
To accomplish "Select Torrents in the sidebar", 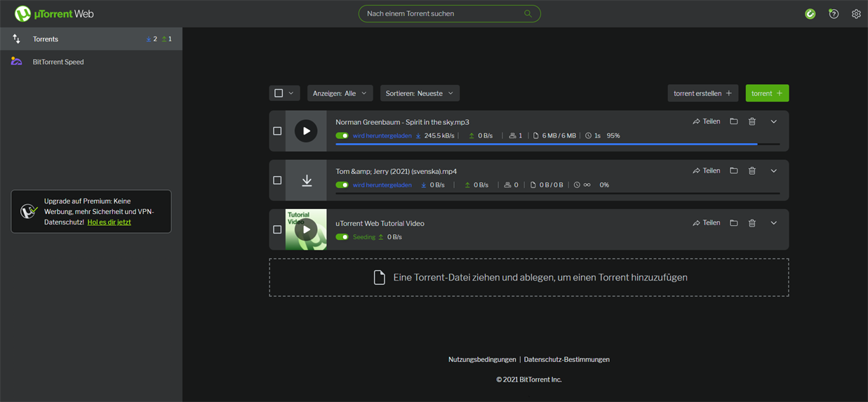I will (x=91, y=39).
